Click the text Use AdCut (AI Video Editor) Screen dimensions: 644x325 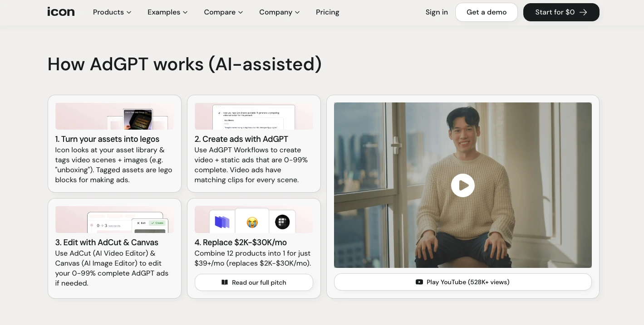102,253
